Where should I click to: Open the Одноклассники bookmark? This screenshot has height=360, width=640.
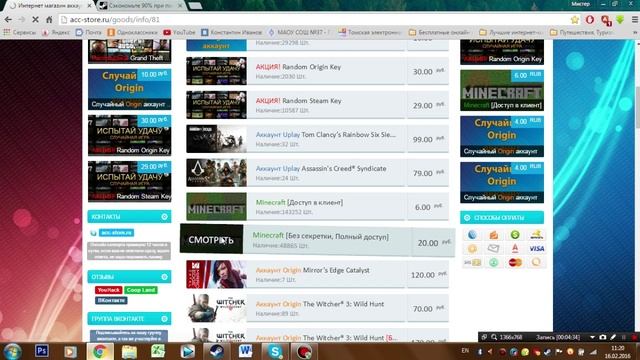pyautogui.click(x=133, y=32)
